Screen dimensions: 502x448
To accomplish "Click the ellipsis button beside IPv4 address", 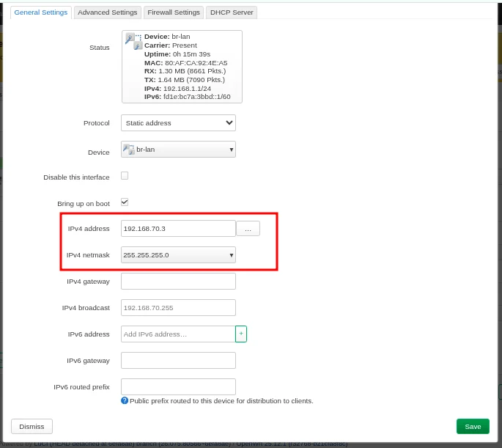I will point(248,229).
